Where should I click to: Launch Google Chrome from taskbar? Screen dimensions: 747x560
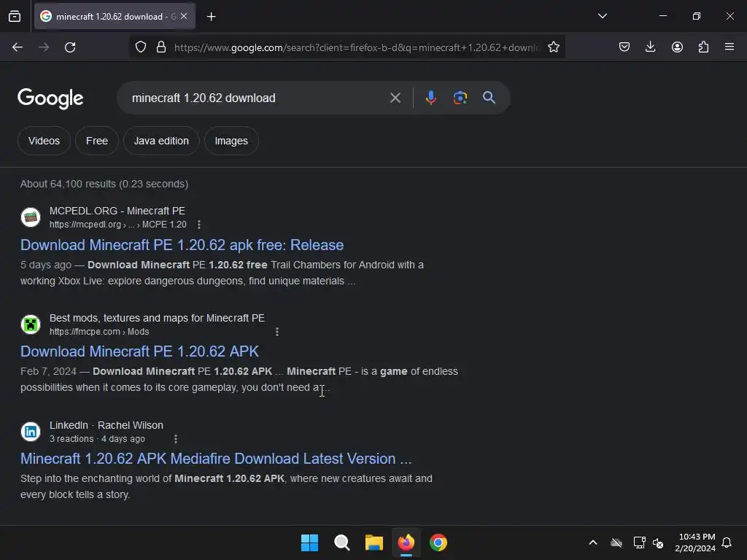pos(438,542)
